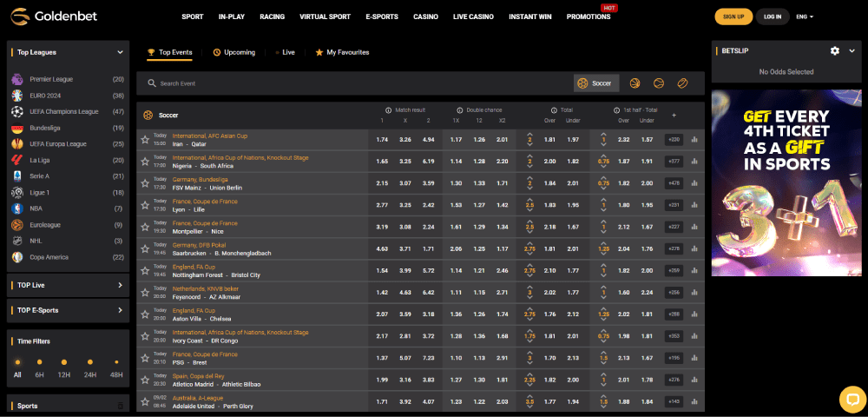Set time filter to 24H

[x=89, y=369]
